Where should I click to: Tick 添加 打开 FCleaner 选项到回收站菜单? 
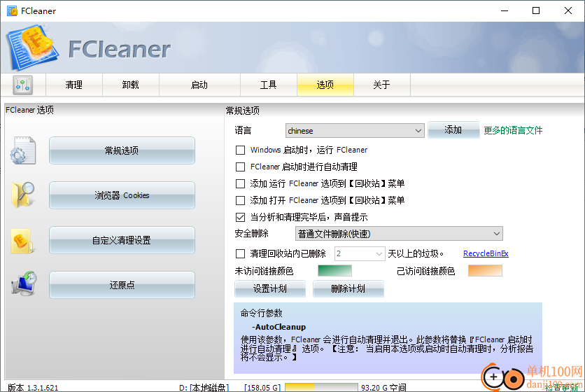tap(240, 200)
